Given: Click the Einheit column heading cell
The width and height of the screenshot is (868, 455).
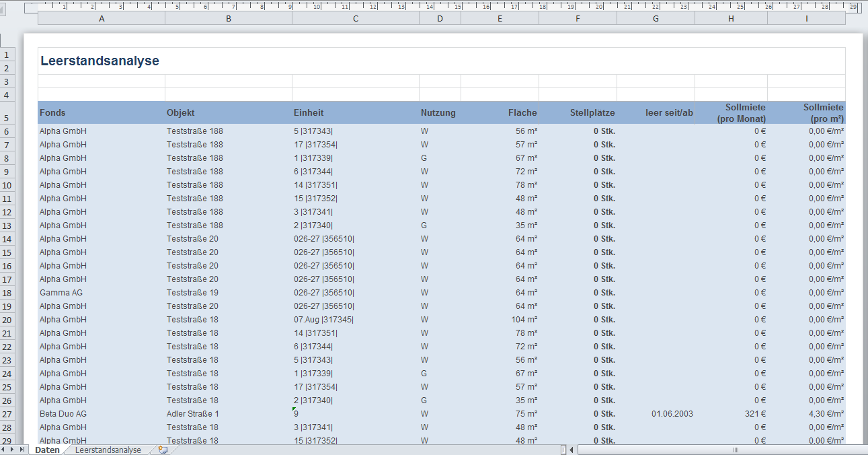Looking at the screenshot, I should click(356, 112).
